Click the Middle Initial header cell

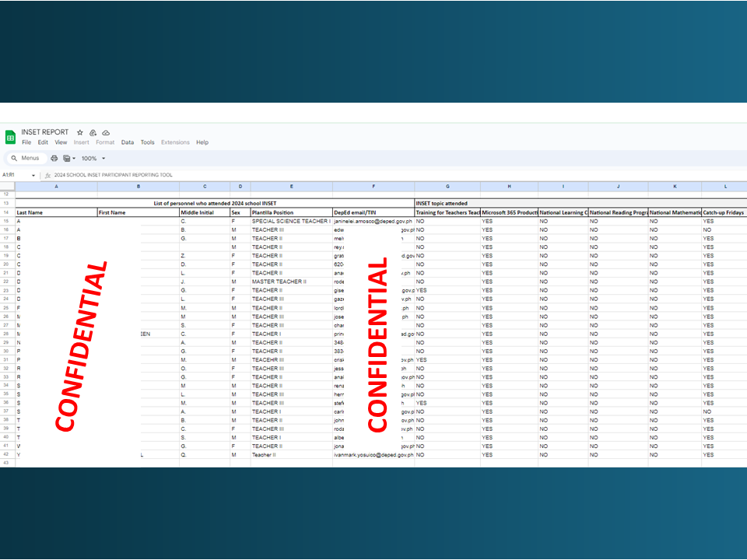tap(205, 212)
